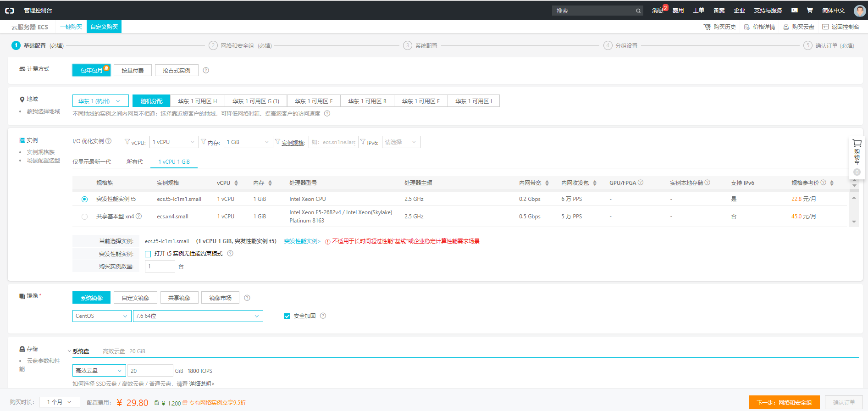Click 返回控制台 link
This screenshot has width=868, height=411.
pyautogui.click(x=840, y=27)
